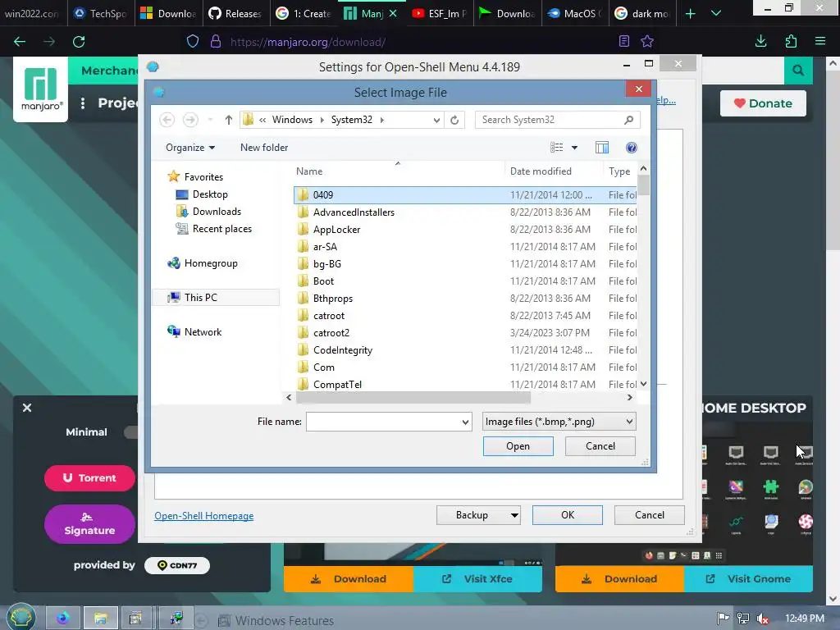The image size is (840, 630).
Task: Reload the Manjaro page in browser
Action: pyautogui.click(x=79, y=41)
